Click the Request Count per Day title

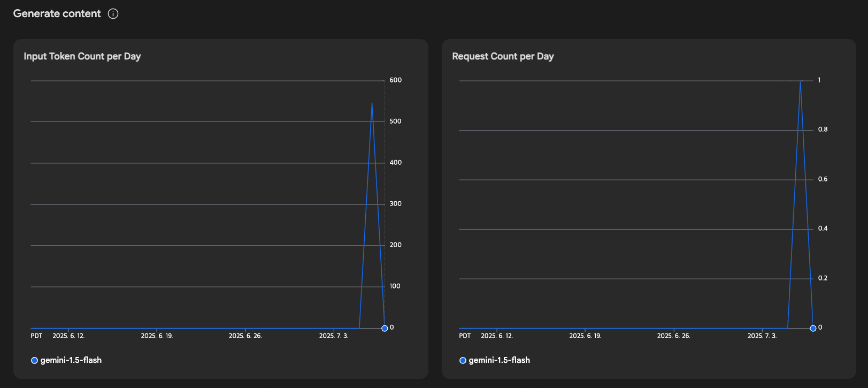coord(503,56)
